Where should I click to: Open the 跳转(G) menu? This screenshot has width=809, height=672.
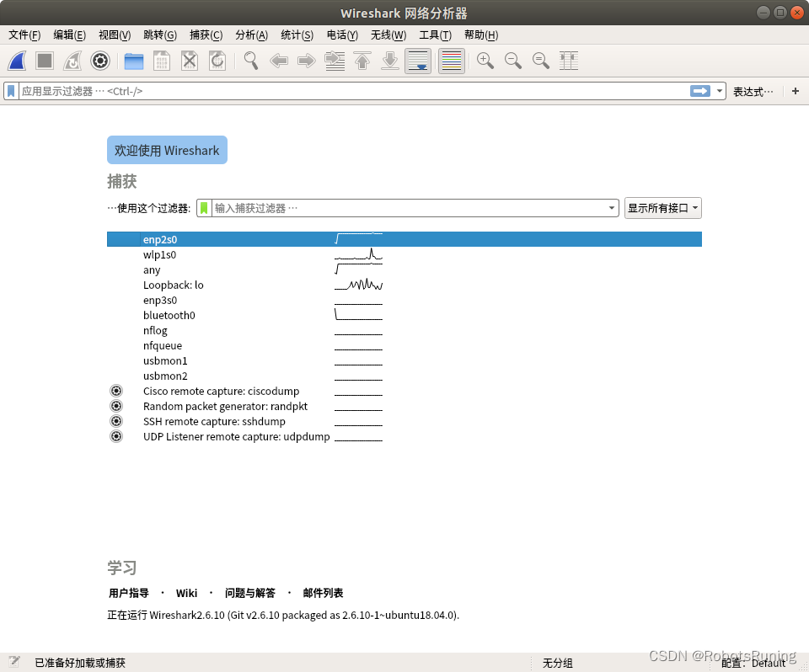point(160,35)
